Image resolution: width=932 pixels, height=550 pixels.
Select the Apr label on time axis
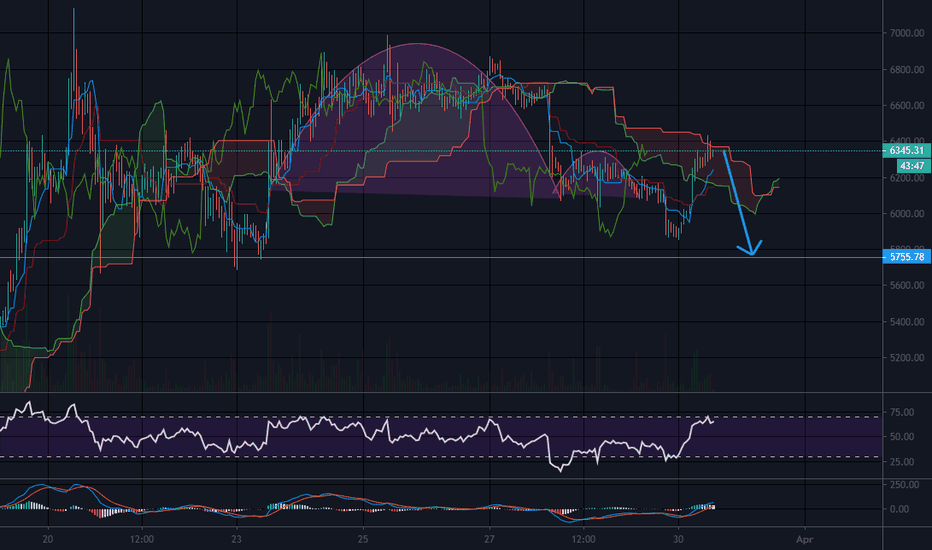coord(804,539)
